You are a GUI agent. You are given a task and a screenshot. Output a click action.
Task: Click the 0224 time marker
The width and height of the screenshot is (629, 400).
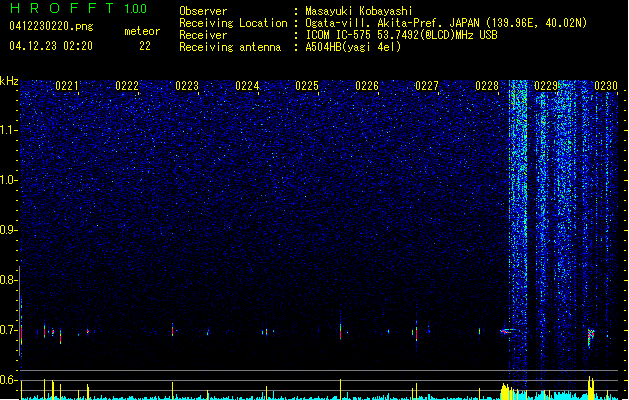[x=247, y=86]
